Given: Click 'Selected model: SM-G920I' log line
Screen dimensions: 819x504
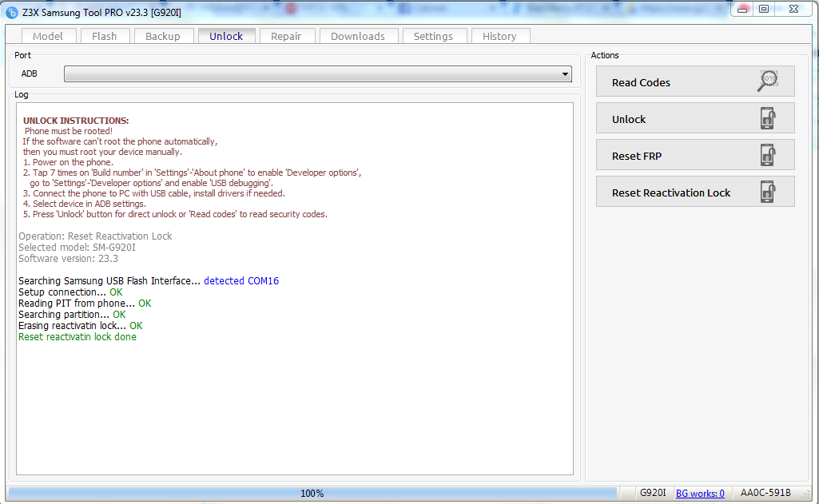Looking at the screenshot, I should pyautogui.click(x=77, y=248).
